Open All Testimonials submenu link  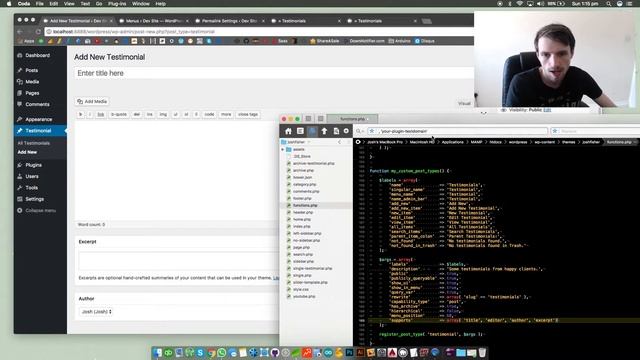pos(33,143)
